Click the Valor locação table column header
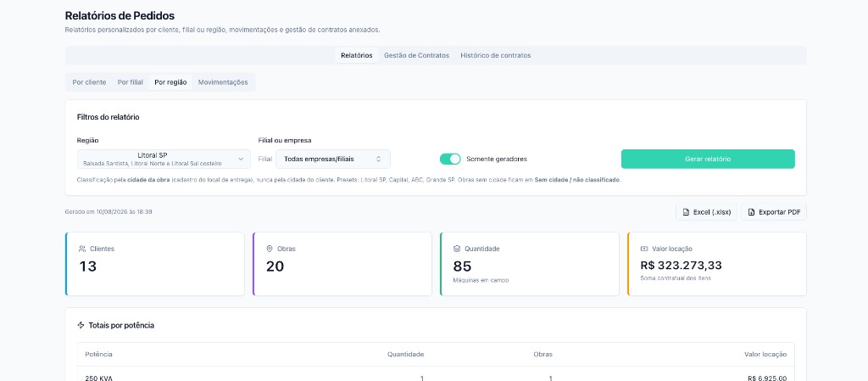Image resolution: width=868 pixels, height=381 pixels. [x=765, y=355]
